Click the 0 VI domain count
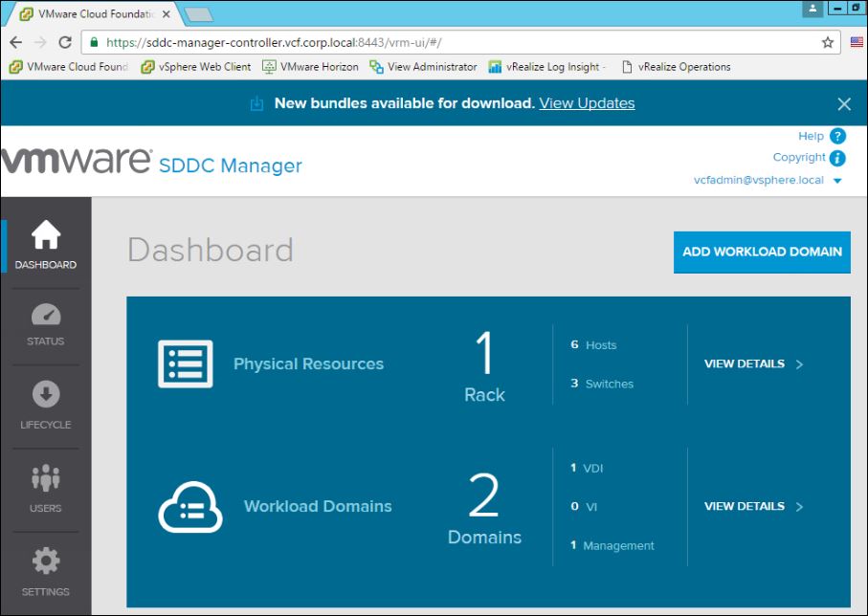Viewport: 868px width, 616px height. (x=584, y=506)
